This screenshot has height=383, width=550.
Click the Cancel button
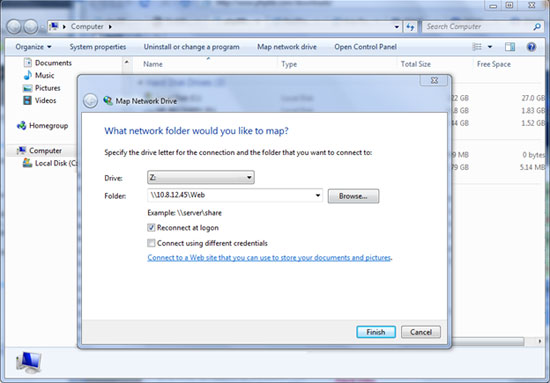pos(421,332)
